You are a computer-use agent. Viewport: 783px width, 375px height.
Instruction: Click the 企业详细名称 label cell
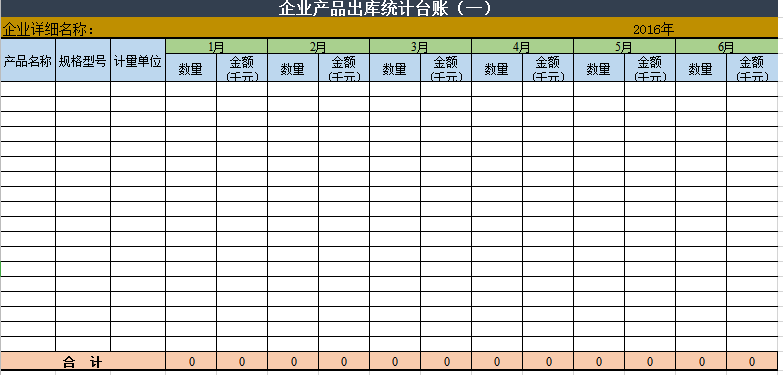(49, 30)
